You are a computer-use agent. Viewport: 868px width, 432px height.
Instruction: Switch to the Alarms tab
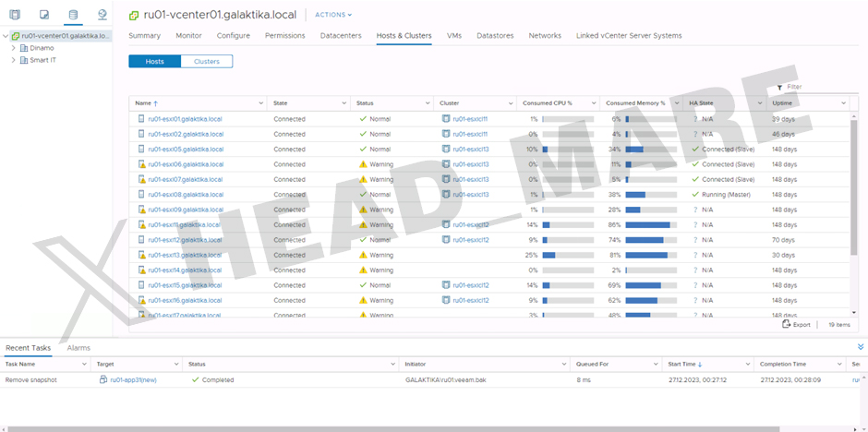point(78,348)
